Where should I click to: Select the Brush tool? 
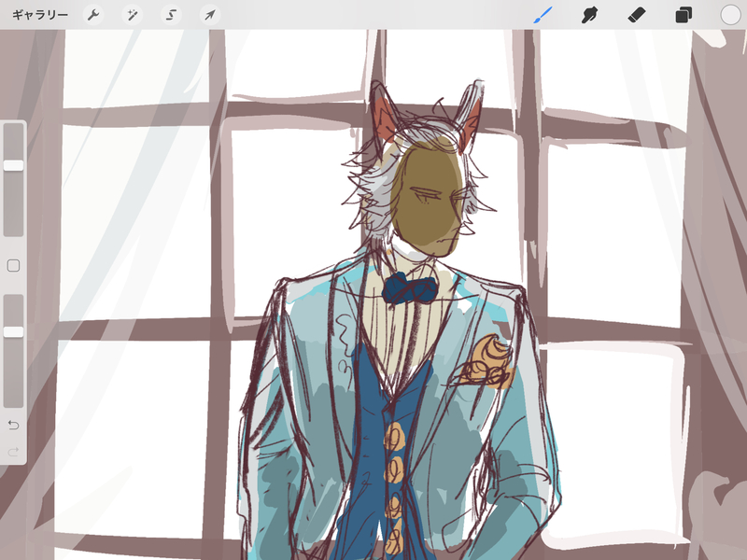tap(543, 15)
